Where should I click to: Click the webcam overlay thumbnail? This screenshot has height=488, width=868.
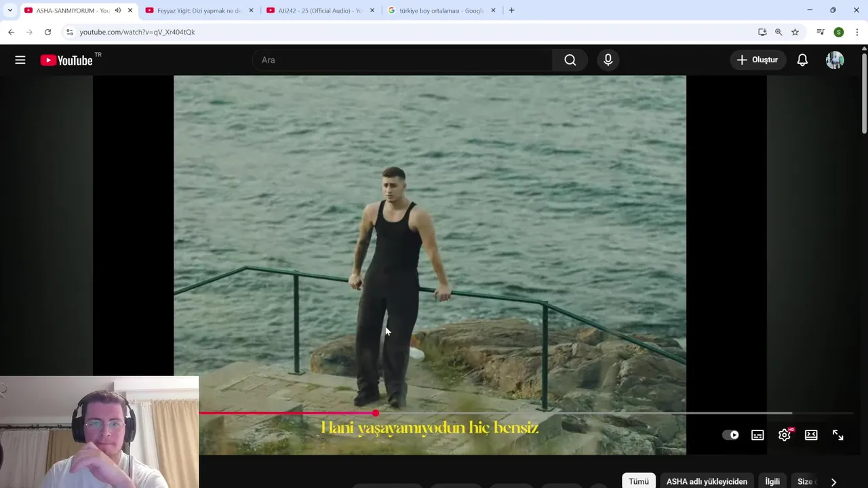click(x=99, y=432)
